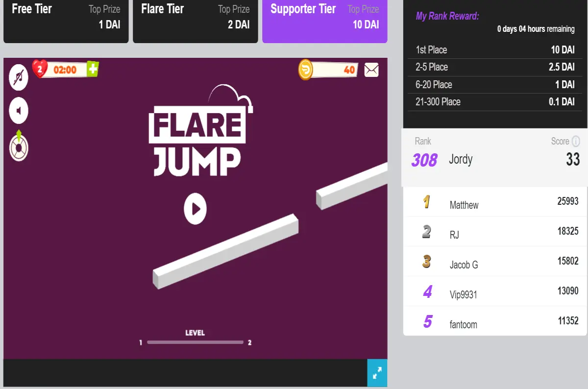Start the game with the play button
Screen dimensions: 588x389
(196, 209)
